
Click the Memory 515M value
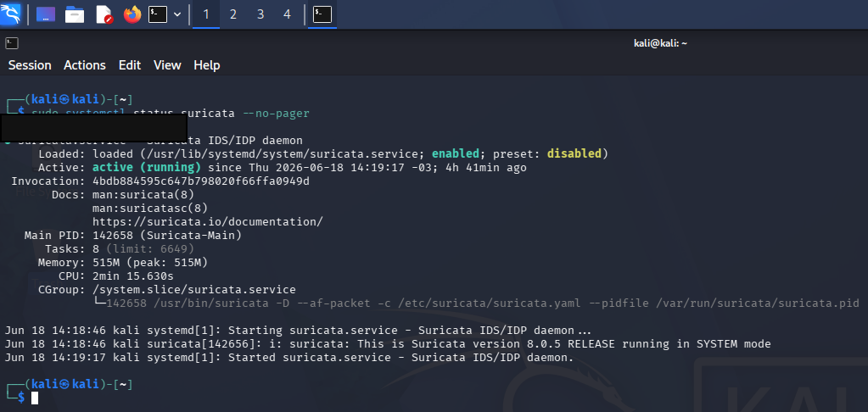pos(106,263)
